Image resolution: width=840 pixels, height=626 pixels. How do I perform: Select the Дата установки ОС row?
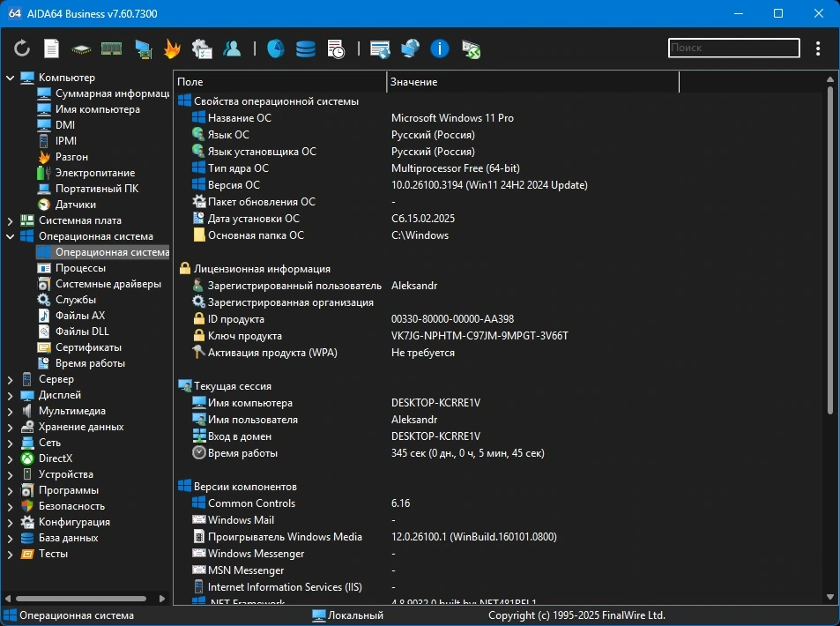click(x=498, y=219)
